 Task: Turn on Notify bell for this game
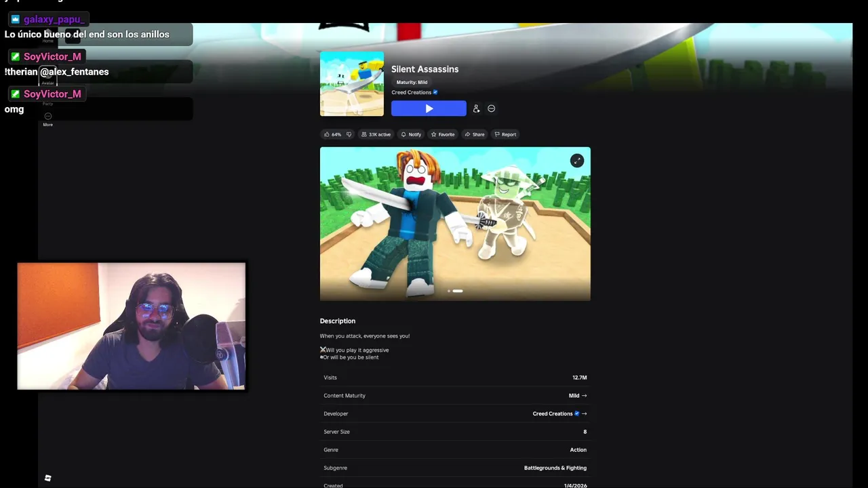pyautogui.click(x=411, y=134)
